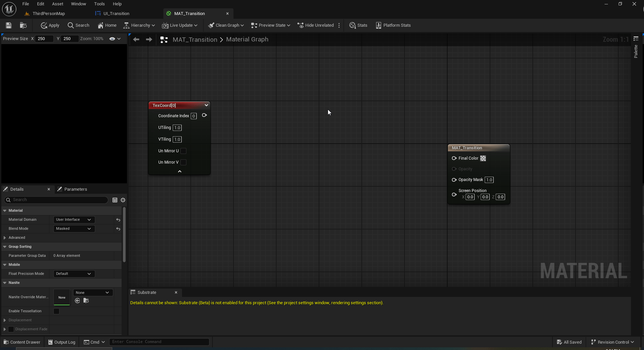The width and height of the screenshot is (644, 350).
Task: Enable Tessellation checkbox
Action: pos(56,311)
